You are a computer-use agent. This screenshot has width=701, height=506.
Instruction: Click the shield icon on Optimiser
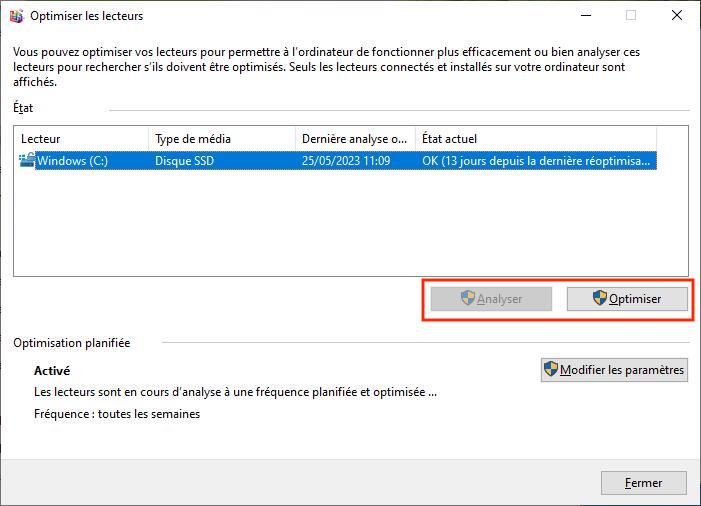click(600, 298)
